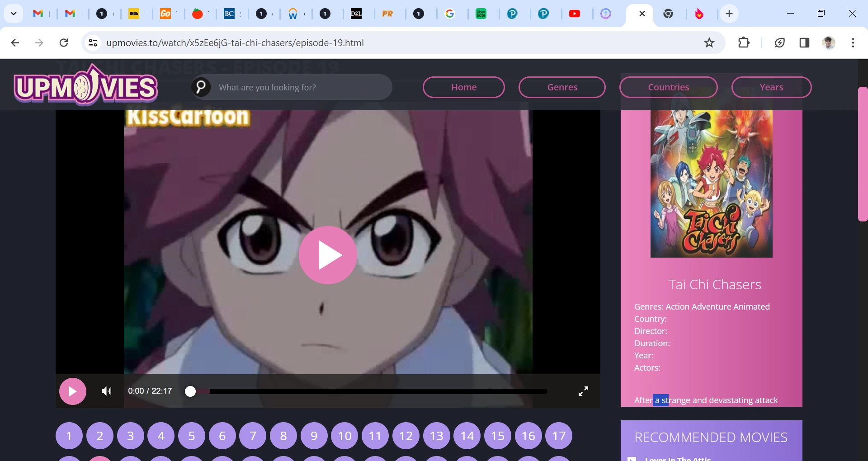Image resolution: width=868 pixels, height=461 pixels.
Task: Go back to the previous page
Action: 15,42
